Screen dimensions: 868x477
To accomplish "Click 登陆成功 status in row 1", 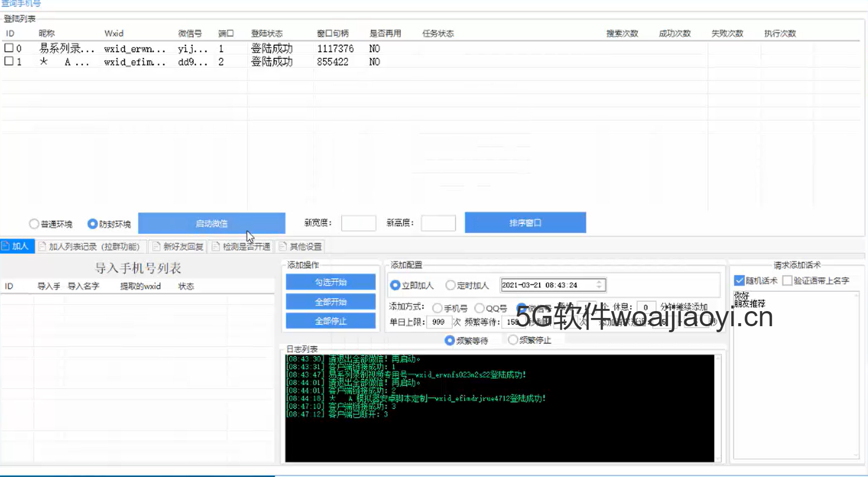I will 272,62.
